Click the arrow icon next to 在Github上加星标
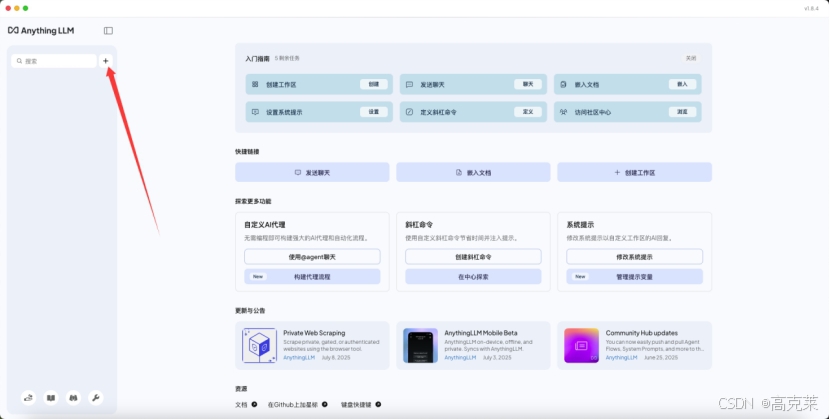 click(x=324, y=404)
